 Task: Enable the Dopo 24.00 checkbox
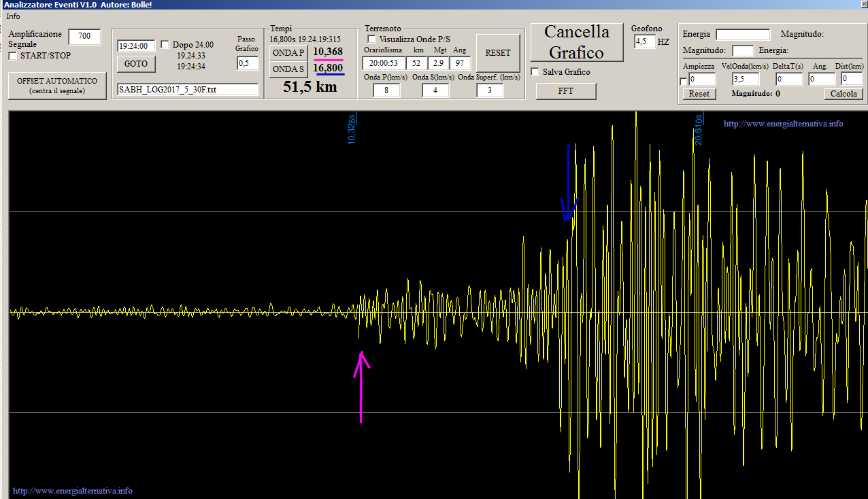click(x=165, y=45)
